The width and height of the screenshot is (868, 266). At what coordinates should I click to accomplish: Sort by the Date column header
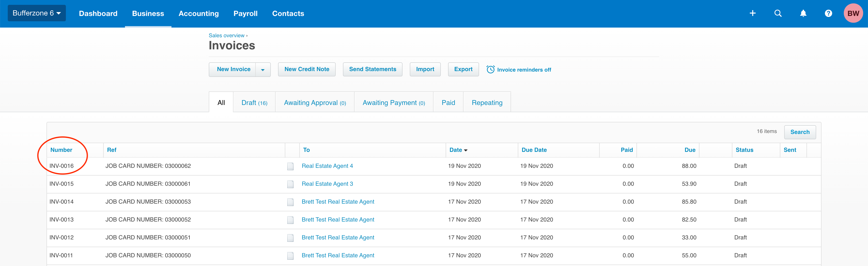click(x=458, y=150)
